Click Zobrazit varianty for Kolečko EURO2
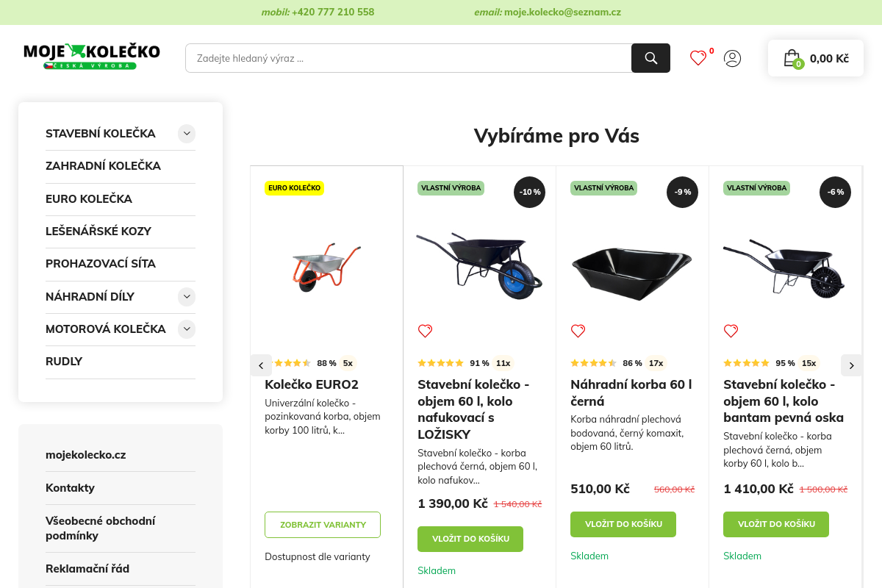 click(323, 525)
